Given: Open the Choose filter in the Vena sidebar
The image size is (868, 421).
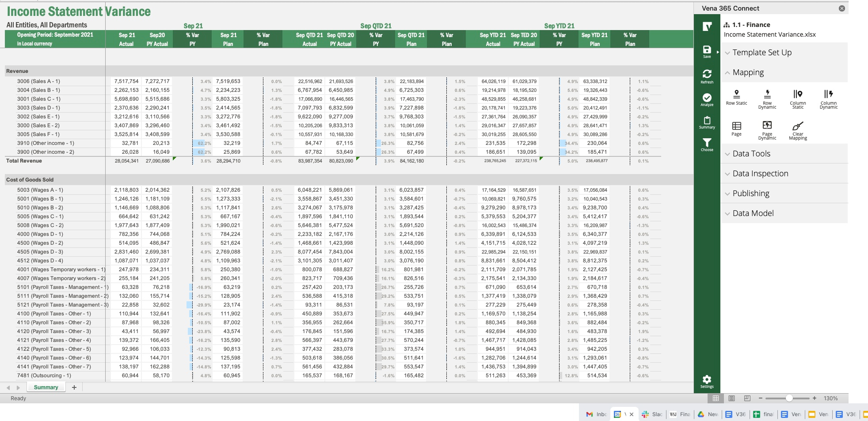Looking at the screenshot, I should point(707,144).
